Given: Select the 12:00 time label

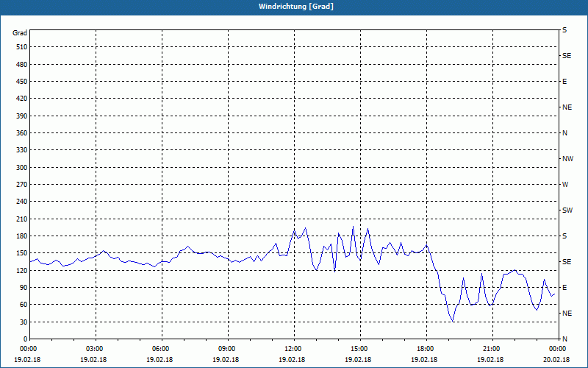Looking at the screenshot, I should 295,349.
